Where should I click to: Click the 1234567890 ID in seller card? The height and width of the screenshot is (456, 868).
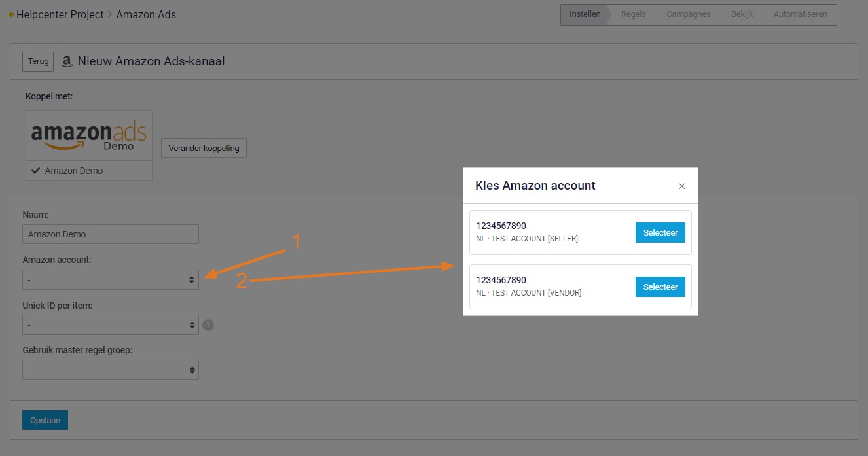[501, 226]
